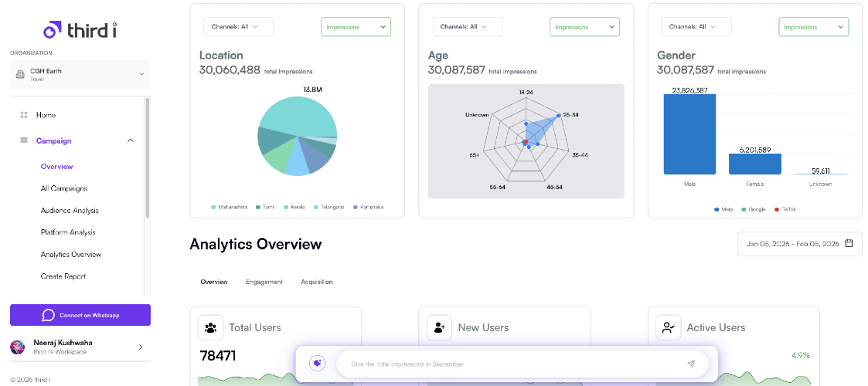Click the 25-34 point on radar chart
Image resolution: width=868 pixels, height=386 pixels.
pyautogui.click(x=559, y=115)
